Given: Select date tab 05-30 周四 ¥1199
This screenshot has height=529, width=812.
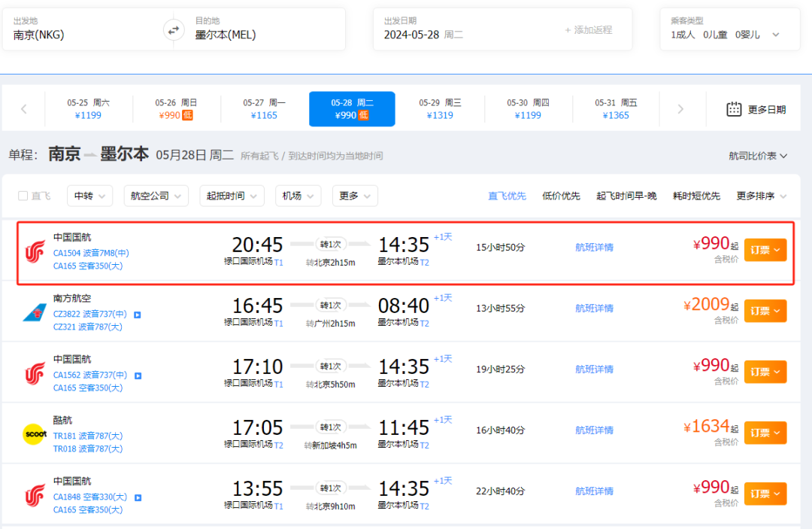Looking at the screenshot, I should pos(529,109).
